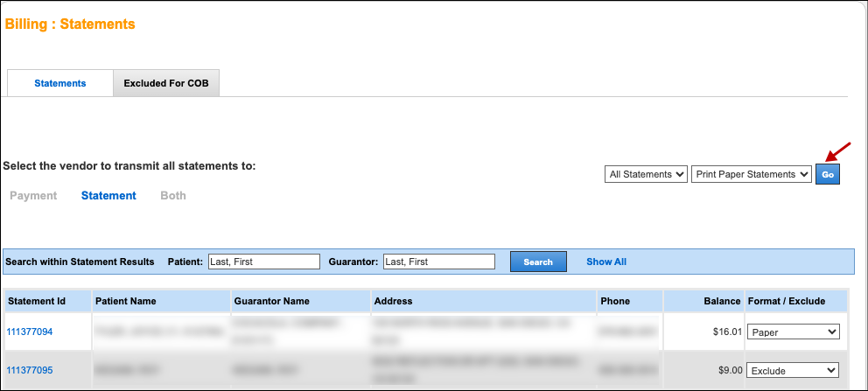Click the Show All link
Screen dimensions: 868x391
(x=606, y=262)
